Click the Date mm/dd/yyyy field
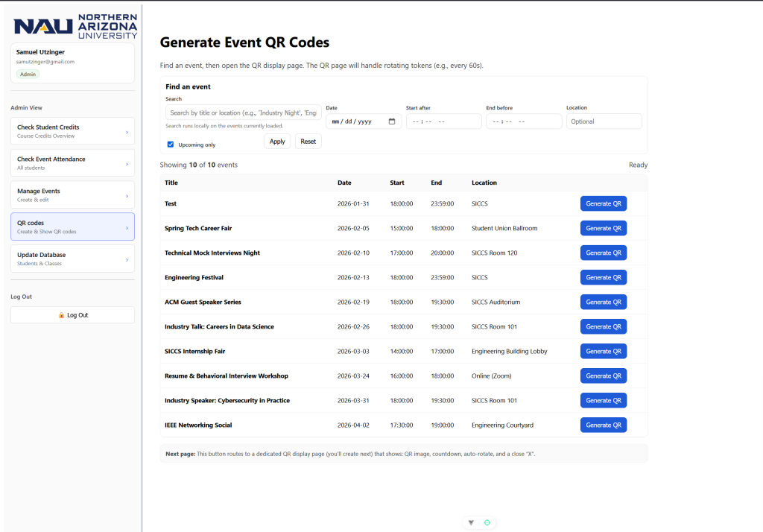 [x=364, y=121]
